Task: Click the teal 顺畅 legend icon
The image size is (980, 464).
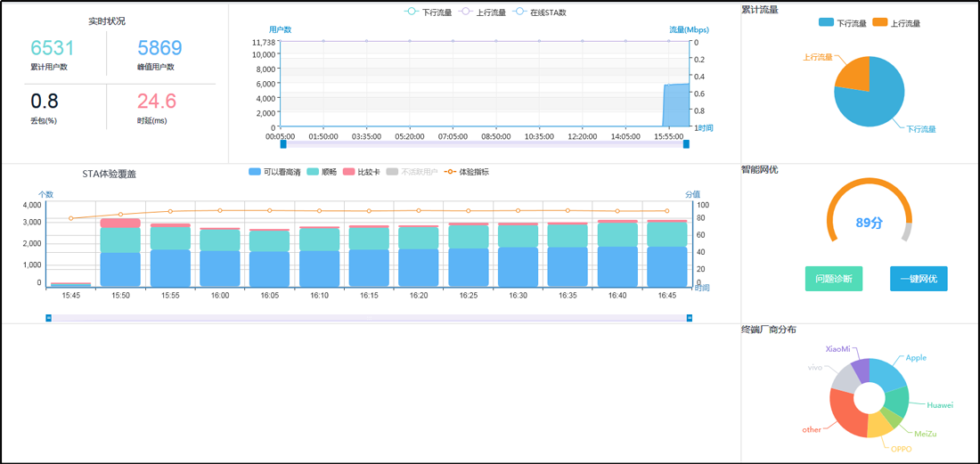Action: point(313,172)
